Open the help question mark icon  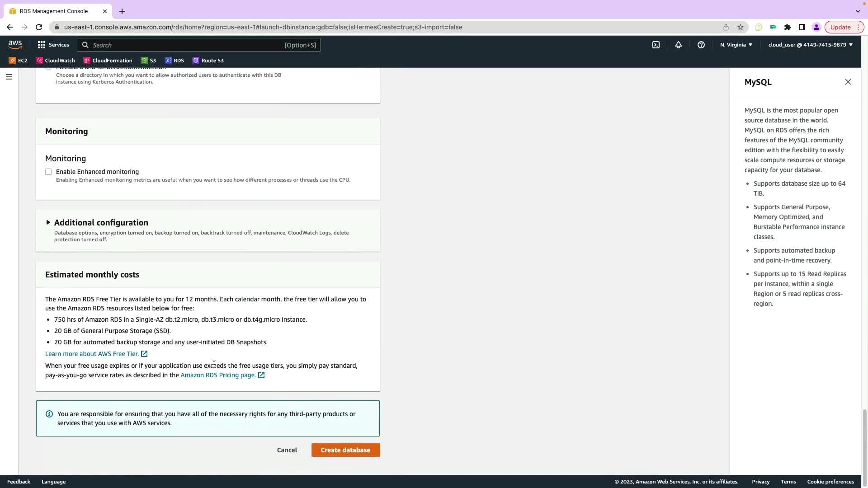coord(701,45)
